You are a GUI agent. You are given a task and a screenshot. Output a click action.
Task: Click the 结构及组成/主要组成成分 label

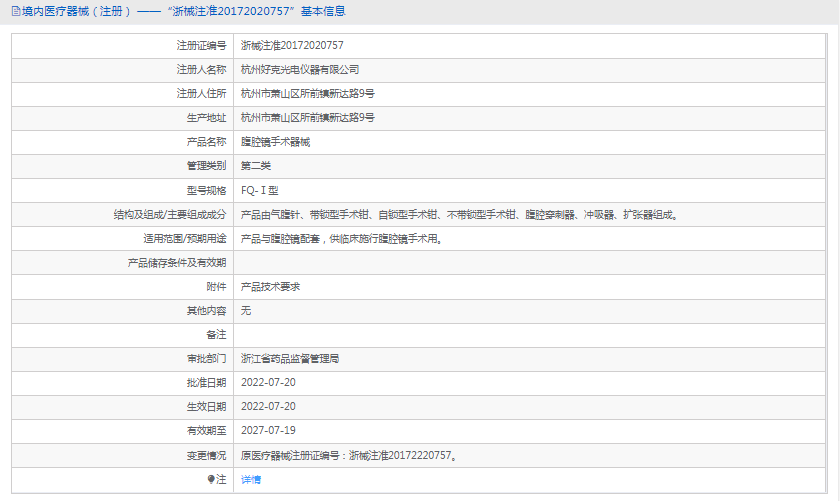(x=170, y=215)
